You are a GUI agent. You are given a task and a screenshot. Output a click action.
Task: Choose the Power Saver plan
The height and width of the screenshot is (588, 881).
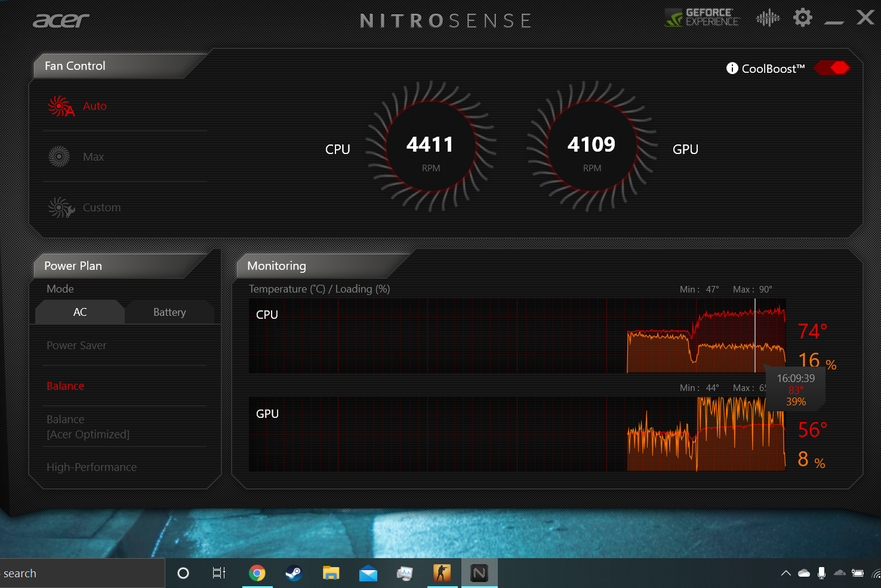point(76,346)
